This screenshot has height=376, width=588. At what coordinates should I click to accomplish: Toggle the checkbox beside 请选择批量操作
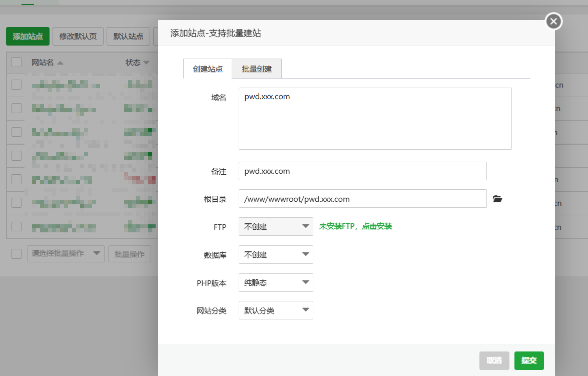[17, 254]
